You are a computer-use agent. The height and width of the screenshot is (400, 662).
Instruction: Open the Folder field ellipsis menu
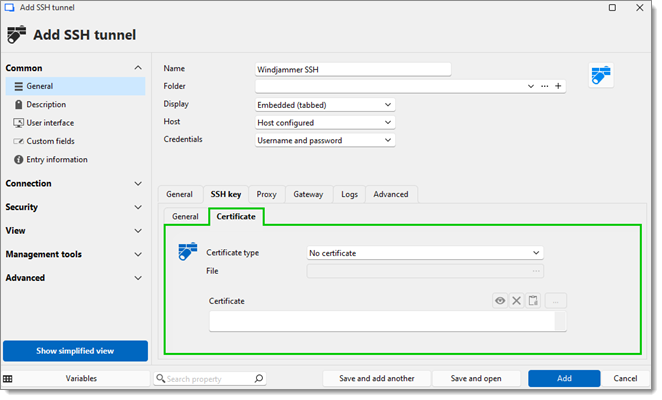pos(545,87)
